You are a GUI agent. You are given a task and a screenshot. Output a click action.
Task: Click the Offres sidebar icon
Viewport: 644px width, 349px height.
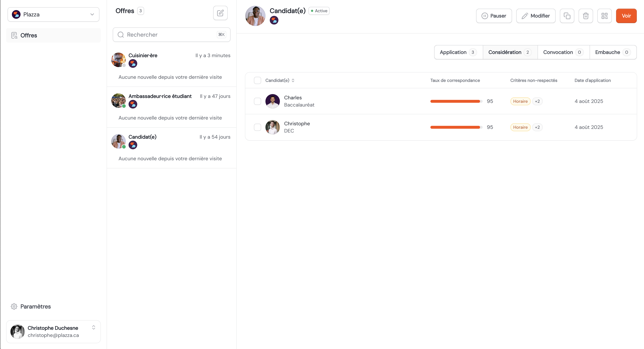(14, 35)
